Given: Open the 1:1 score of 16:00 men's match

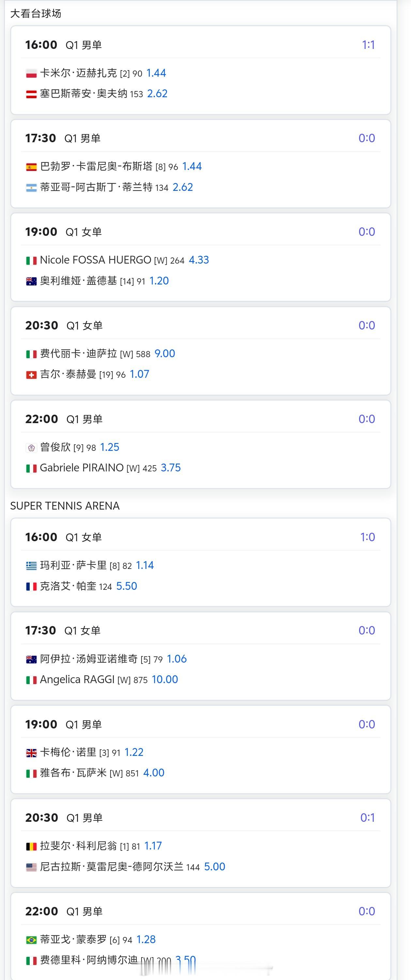Looking at the screenshot, I should tap(368, 45).
